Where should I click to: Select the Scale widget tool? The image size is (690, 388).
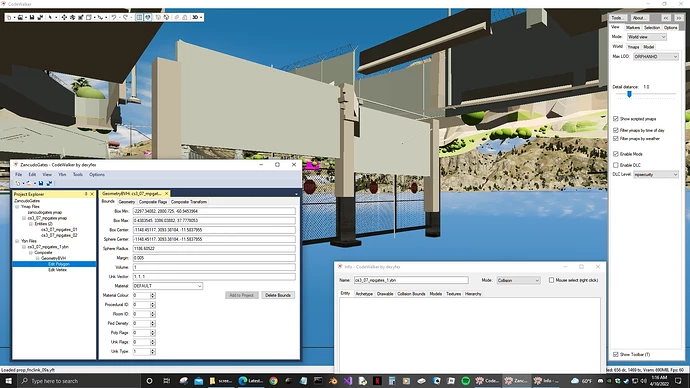[x=81, y=17]
